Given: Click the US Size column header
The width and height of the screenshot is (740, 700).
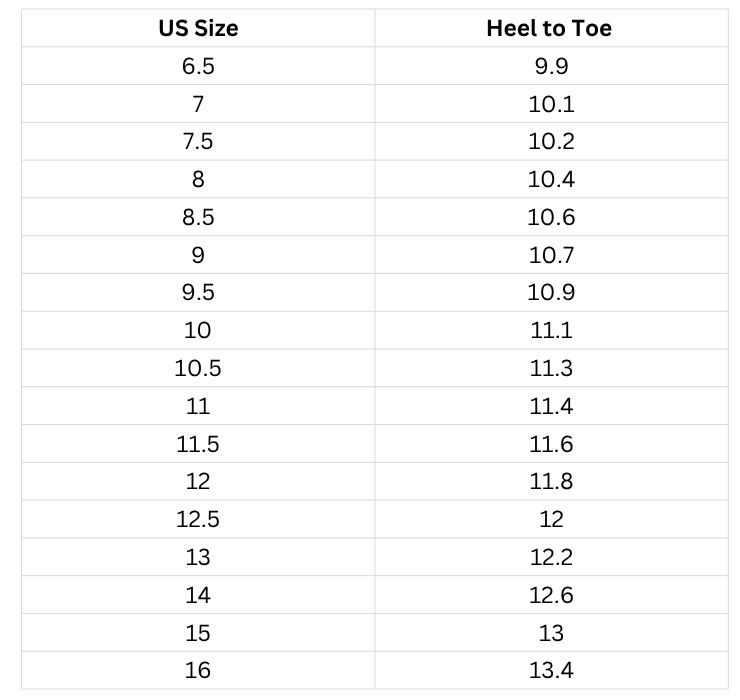Looking at the screenshot, I should (x=198, y=28).
